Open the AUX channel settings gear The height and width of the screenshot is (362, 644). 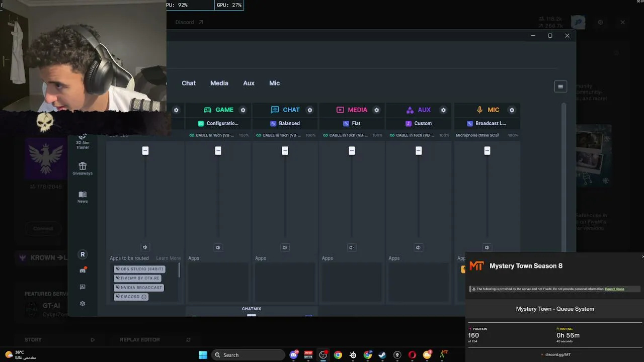[443, 110]
